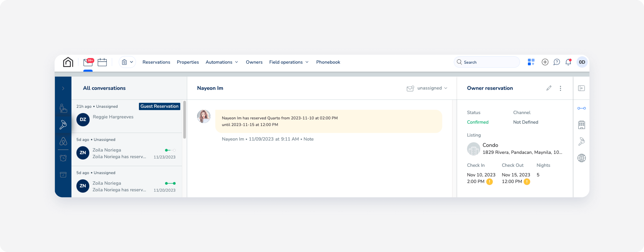Open the building listing icon in right panel

click(582, 125)
